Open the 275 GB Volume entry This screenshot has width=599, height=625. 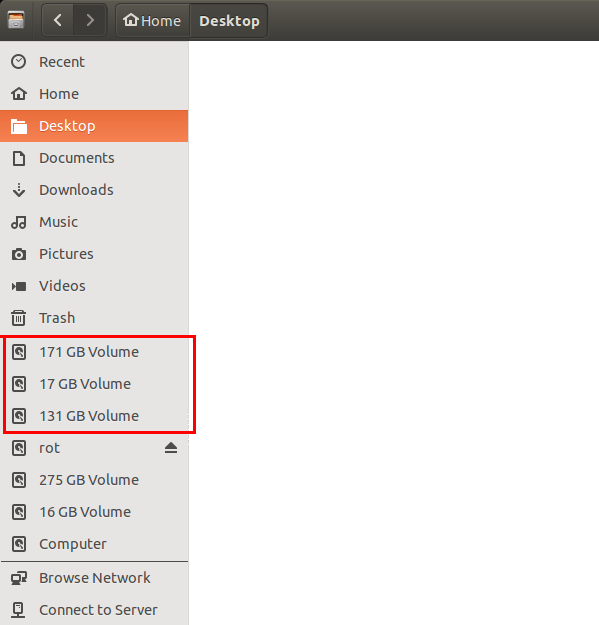click(94, 480)
